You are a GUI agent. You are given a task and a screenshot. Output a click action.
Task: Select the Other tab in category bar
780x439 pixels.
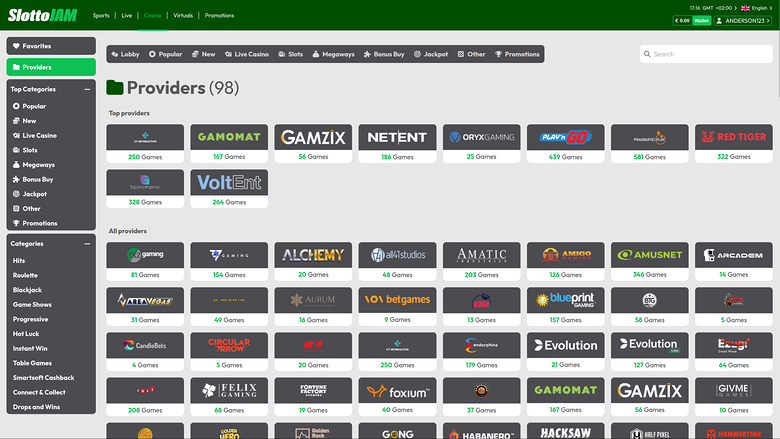[471, 54]
